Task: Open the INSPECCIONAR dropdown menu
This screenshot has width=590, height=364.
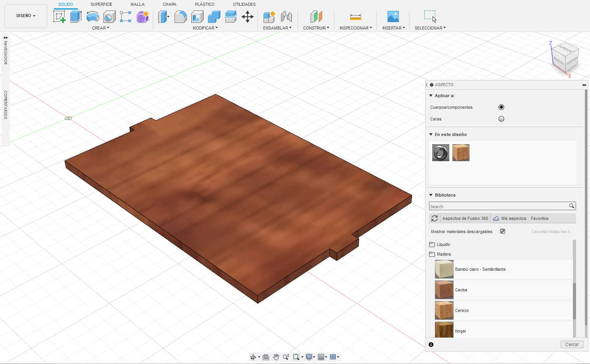Action: (356, 28)
